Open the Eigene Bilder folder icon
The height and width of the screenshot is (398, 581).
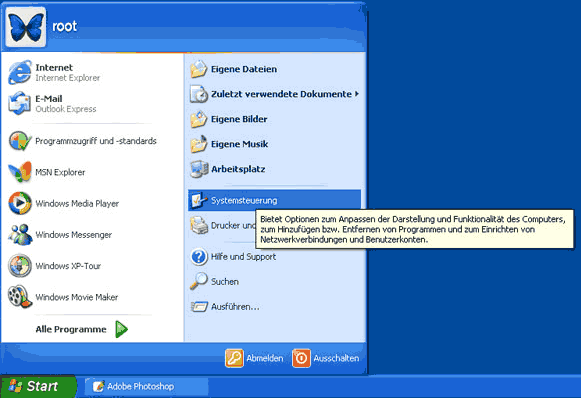click(x=199, y=119)
